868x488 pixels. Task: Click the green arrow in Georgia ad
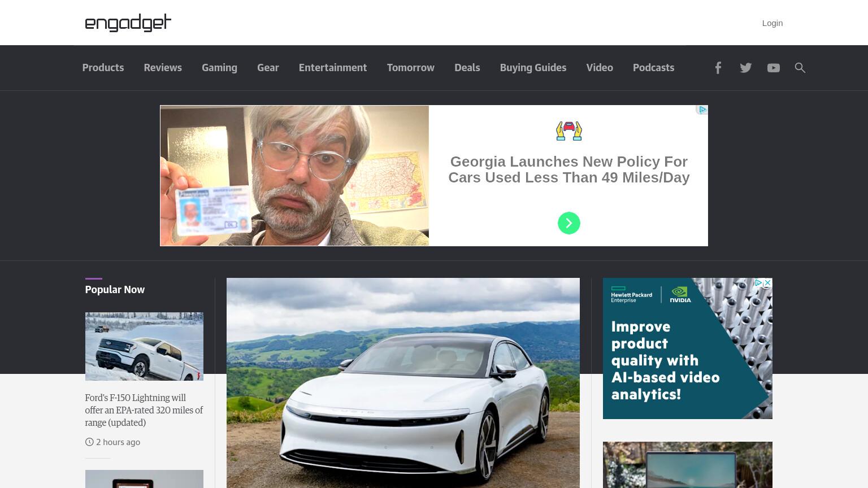coord(569,223)
